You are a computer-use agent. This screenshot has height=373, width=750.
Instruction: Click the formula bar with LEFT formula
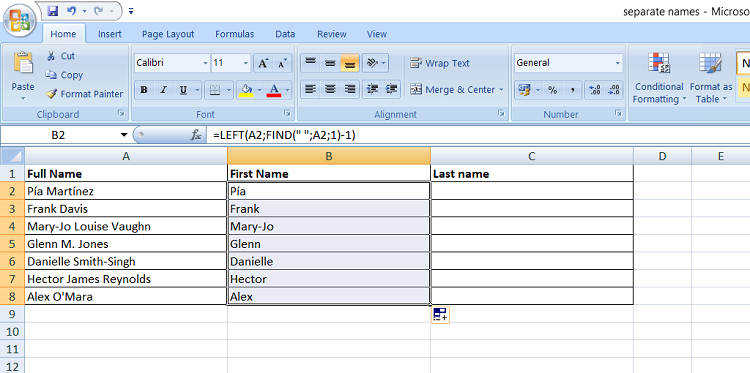tap(478, 135)
